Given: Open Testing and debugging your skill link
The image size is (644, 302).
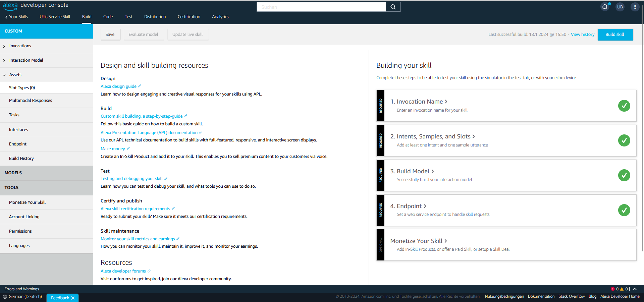Looking at the screenshot, I should point(131,179).
